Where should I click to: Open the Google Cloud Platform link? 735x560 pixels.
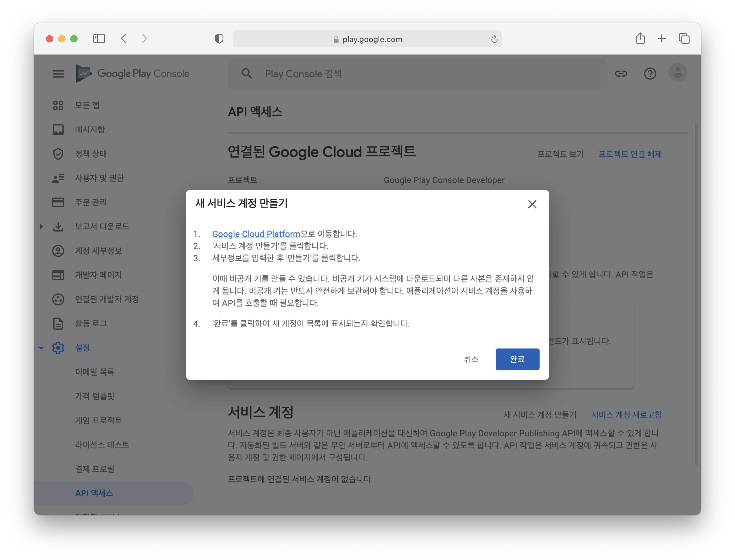coord(256,234)
